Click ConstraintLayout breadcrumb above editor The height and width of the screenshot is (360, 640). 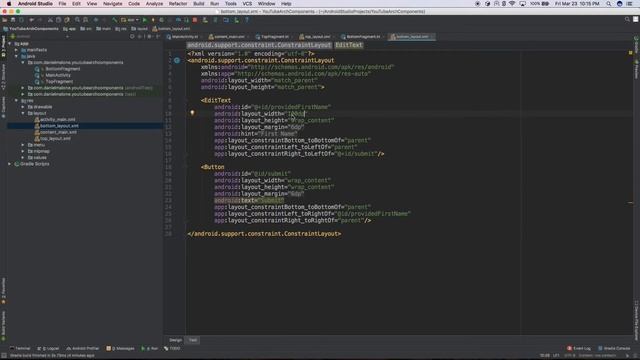259,45
